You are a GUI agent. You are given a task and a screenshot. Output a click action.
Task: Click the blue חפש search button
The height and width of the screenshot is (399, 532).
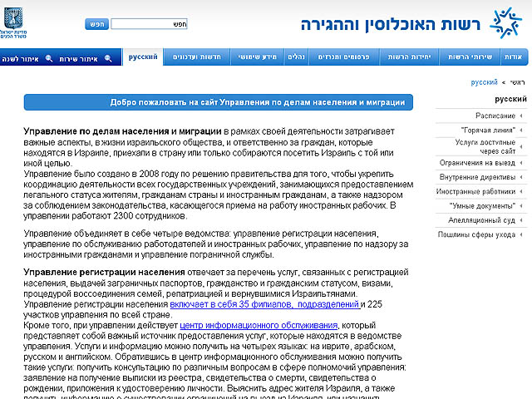(96, 24)
